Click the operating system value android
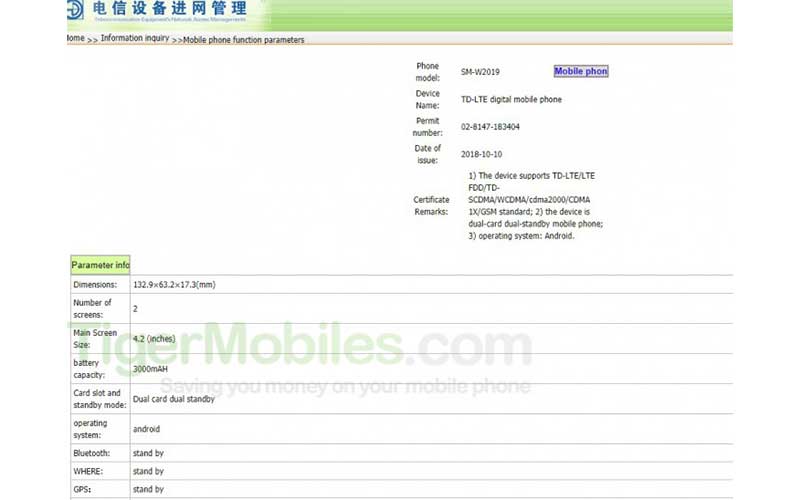The image size is (800, 500). 147,429
